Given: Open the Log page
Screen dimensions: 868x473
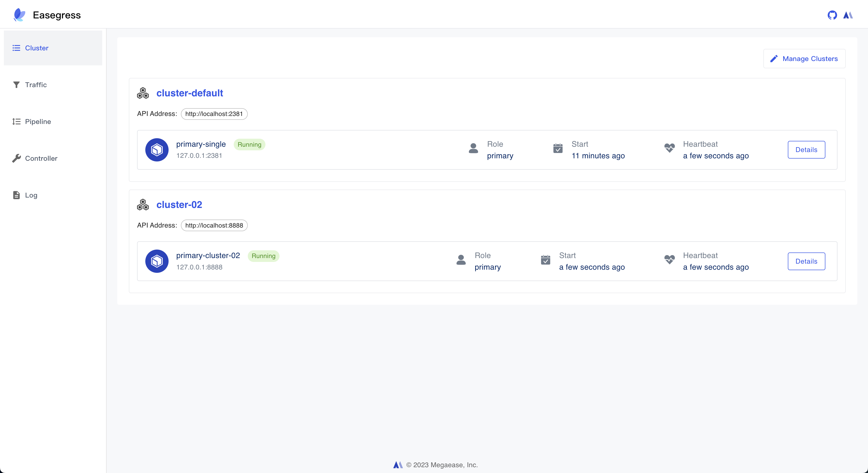Looking at the screenshot, I should click(31, 195).
